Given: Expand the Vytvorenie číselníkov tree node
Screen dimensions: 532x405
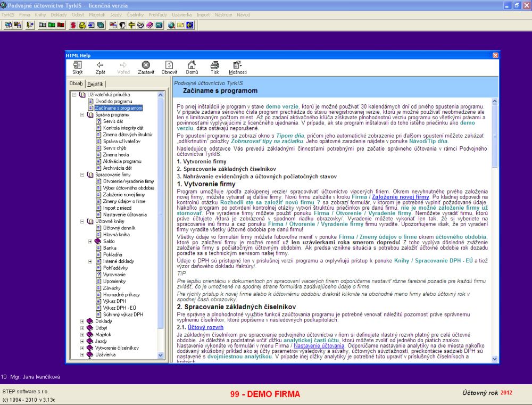Looking at the screenshot, I should coord(82,348).
